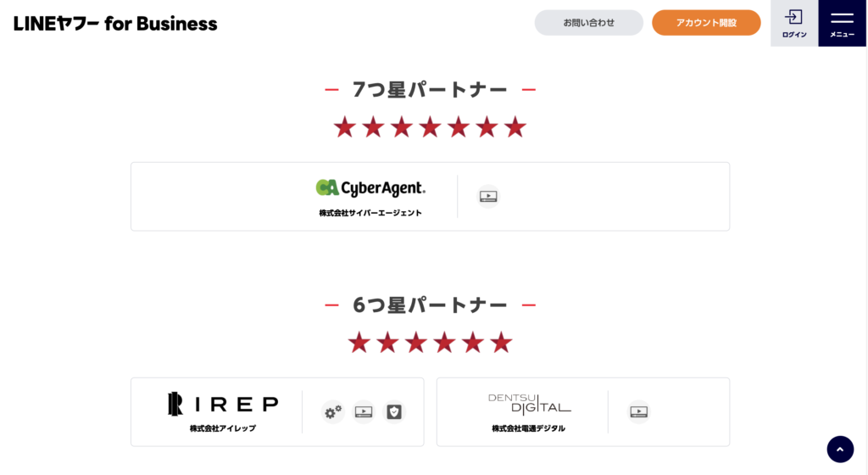Image resolution: width=868 pixels, height=475 pixels.
Task: Select the 株式会社電通デジタル company name
Action: [x=529, y=428]
